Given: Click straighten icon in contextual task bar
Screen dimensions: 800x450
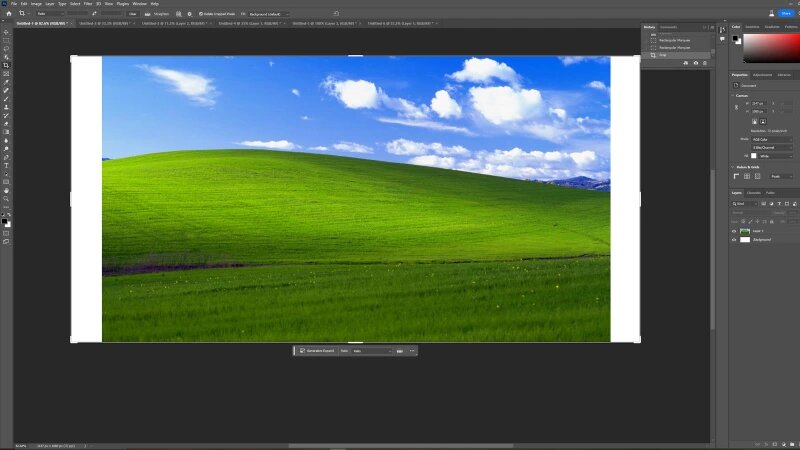Looking at the screenshot, I should point(399,351).
